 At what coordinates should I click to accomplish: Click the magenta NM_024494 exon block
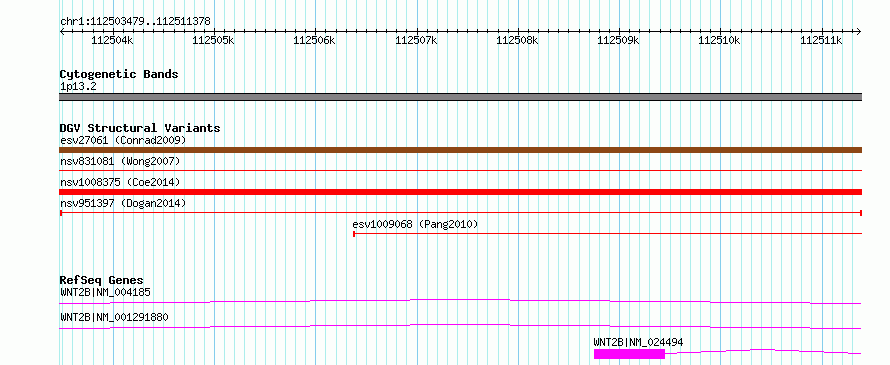pos(629,354)
